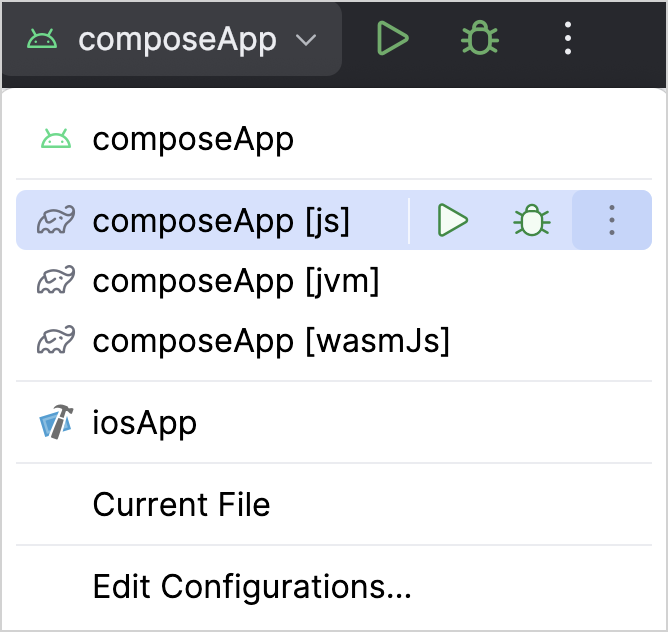Screen dimensions: 668x632
Task: Open the toolbar's More Actions kebab menu
Action: [567, 39]
